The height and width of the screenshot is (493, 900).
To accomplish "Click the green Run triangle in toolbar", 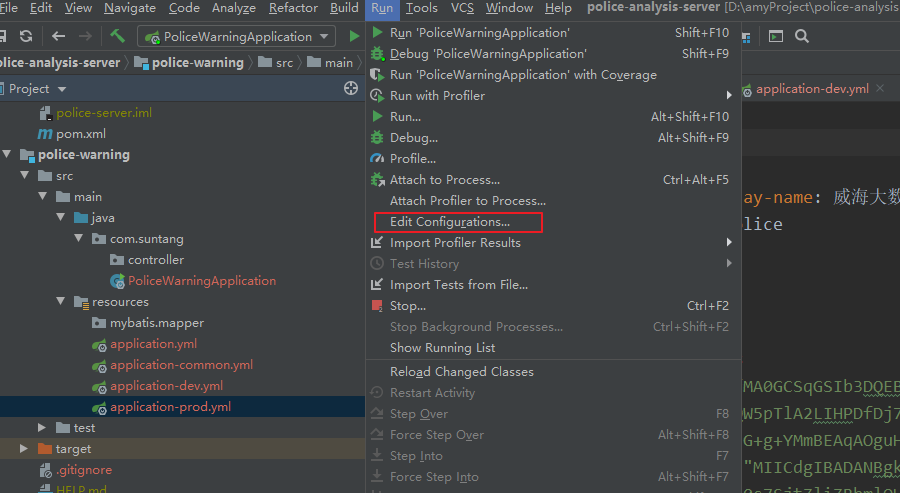I will [x=354, y=36].
